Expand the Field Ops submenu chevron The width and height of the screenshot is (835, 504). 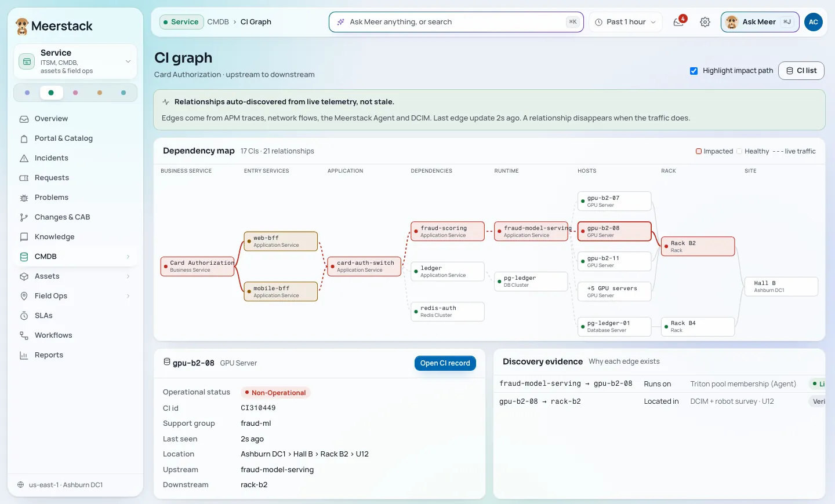[128, 296]
